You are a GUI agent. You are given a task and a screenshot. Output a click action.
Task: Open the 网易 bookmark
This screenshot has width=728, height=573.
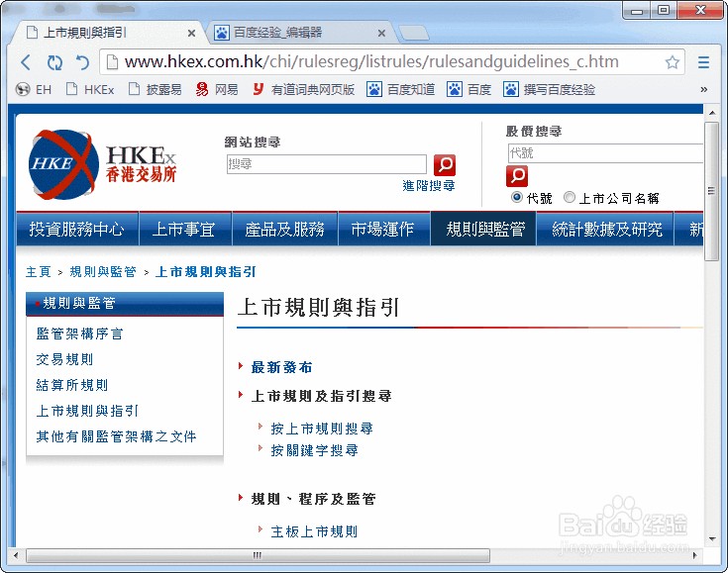(217, 89)
